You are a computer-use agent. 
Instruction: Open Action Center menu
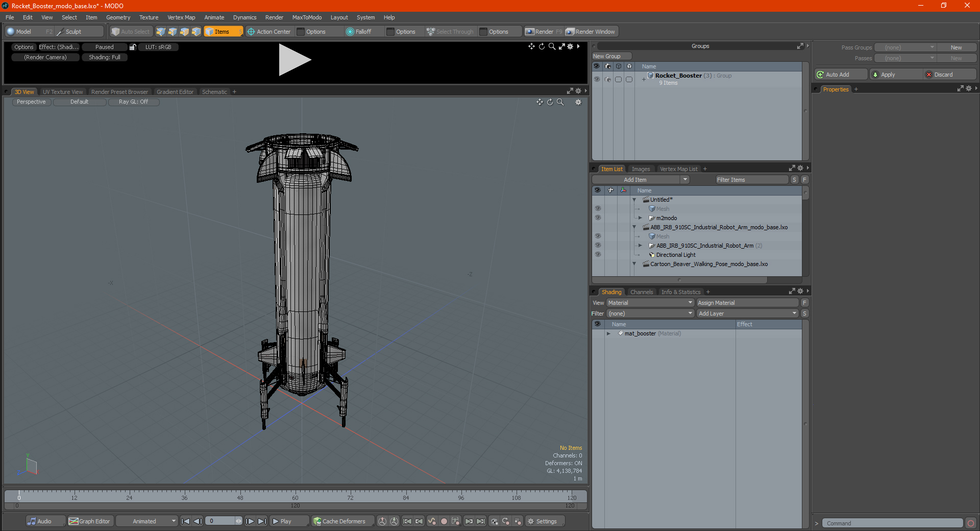pos(269,32)
